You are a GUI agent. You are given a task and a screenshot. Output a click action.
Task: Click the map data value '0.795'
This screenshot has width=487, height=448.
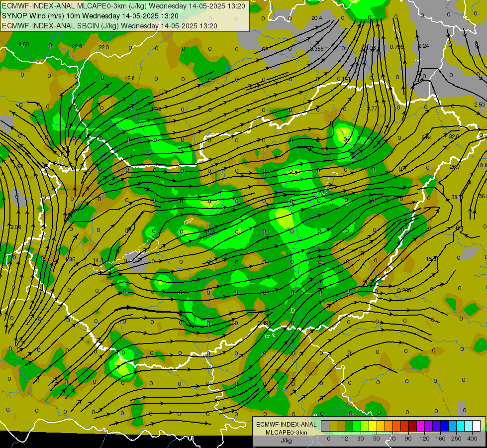[x=396, y=47]
